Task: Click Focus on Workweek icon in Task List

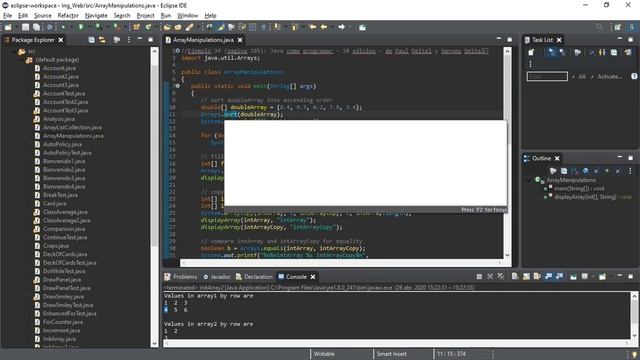Action: 578,52
